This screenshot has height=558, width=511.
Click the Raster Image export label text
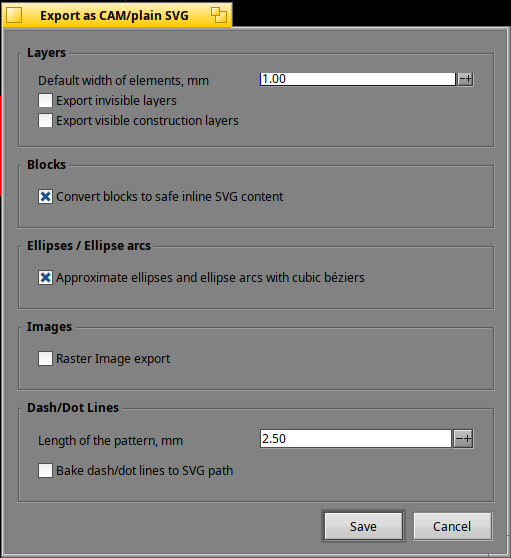point(113,359)
